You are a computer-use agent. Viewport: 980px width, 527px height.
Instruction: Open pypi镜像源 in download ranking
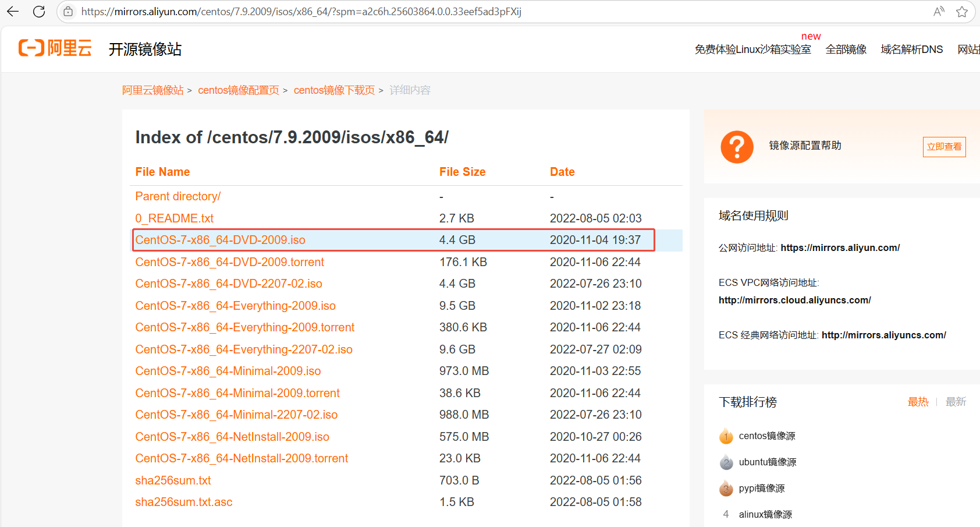762,488
